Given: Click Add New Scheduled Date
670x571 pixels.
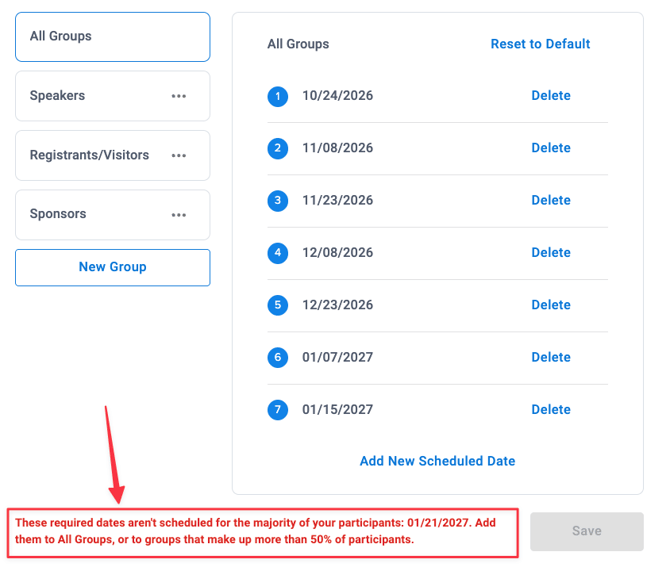Looking at the screenshot, I should (x=438, y=461).
